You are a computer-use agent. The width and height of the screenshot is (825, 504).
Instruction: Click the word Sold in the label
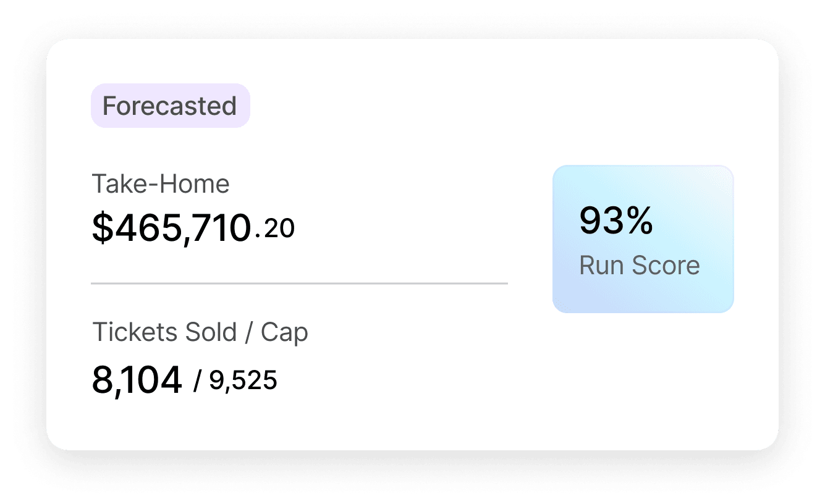pyautogui.click(x=202, y=332)
